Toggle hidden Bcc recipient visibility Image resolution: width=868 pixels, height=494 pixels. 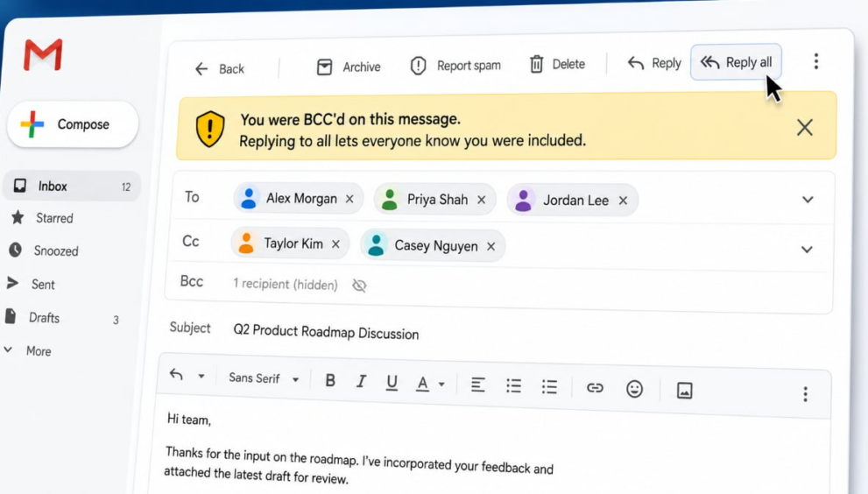[x=359, y=286]
